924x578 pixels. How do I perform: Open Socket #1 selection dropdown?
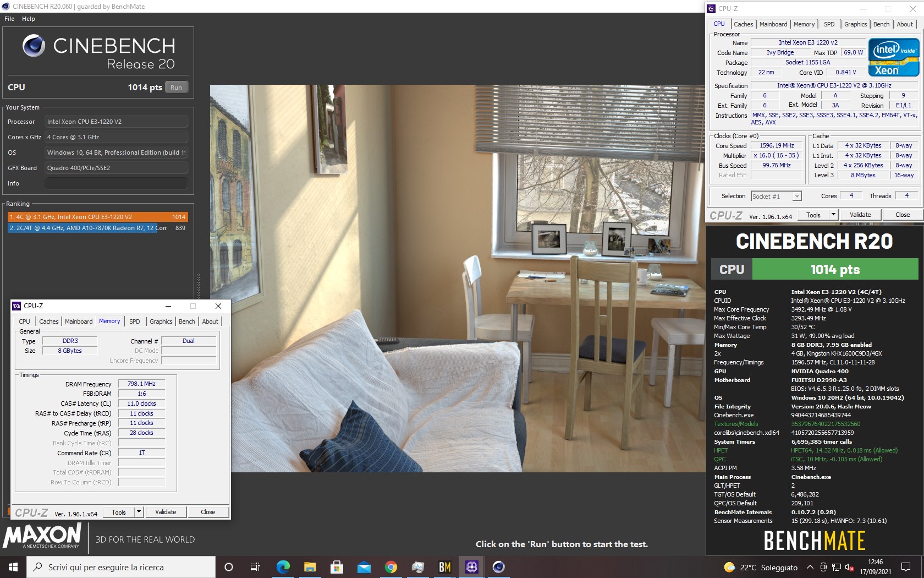[776, 197]
